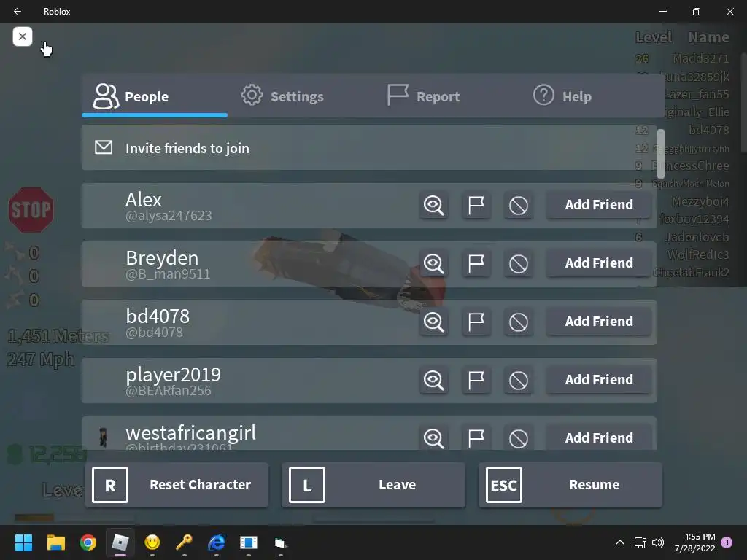The image size is (747, 560).
Task: Inspect Alex's avatar with magnifier icon
Action: click(433, 205)
